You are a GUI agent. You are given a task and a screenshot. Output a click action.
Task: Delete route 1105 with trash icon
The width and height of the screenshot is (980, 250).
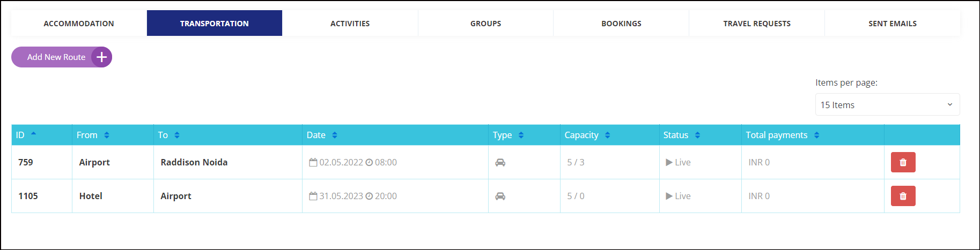[x=903, y=196]
